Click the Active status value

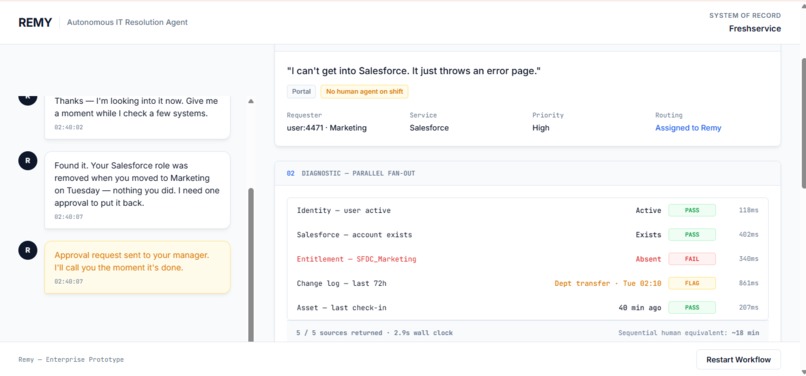tap(648, 210)
